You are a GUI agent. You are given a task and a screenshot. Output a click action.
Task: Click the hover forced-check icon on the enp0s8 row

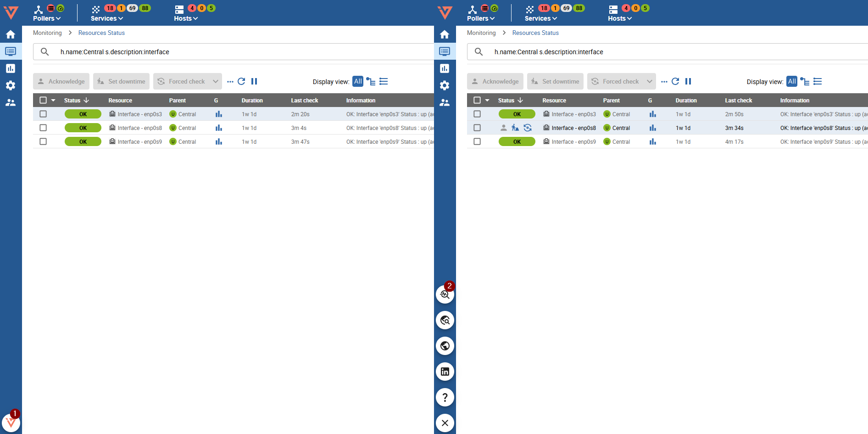[528, 128]
